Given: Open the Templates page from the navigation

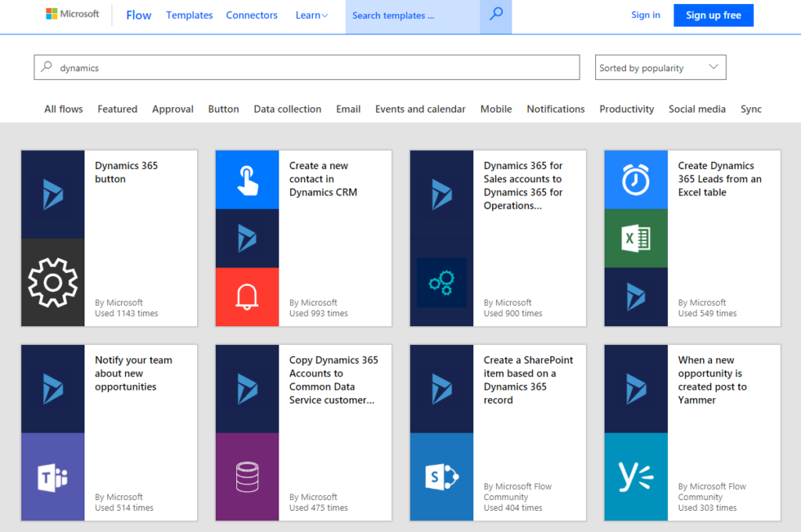Looking at the screenshot, I should coord(189,15).
